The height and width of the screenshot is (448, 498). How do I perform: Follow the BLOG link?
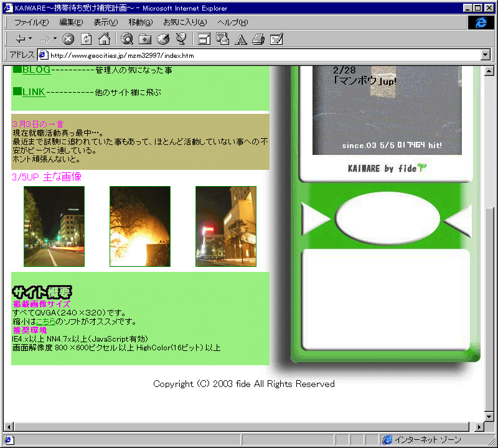coord(36,70)
